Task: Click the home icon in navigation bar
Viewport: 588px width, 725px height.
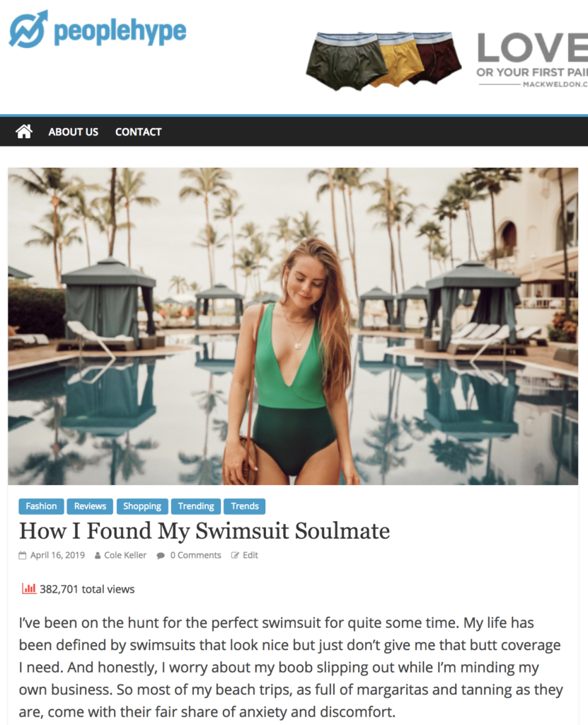Action: [24, 132]
